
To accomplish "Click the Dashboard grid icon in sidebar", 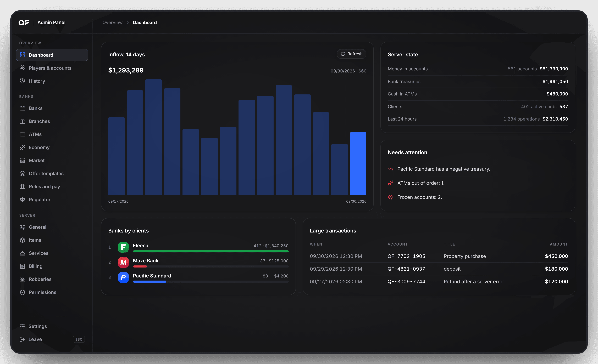I will pos(23,55).
